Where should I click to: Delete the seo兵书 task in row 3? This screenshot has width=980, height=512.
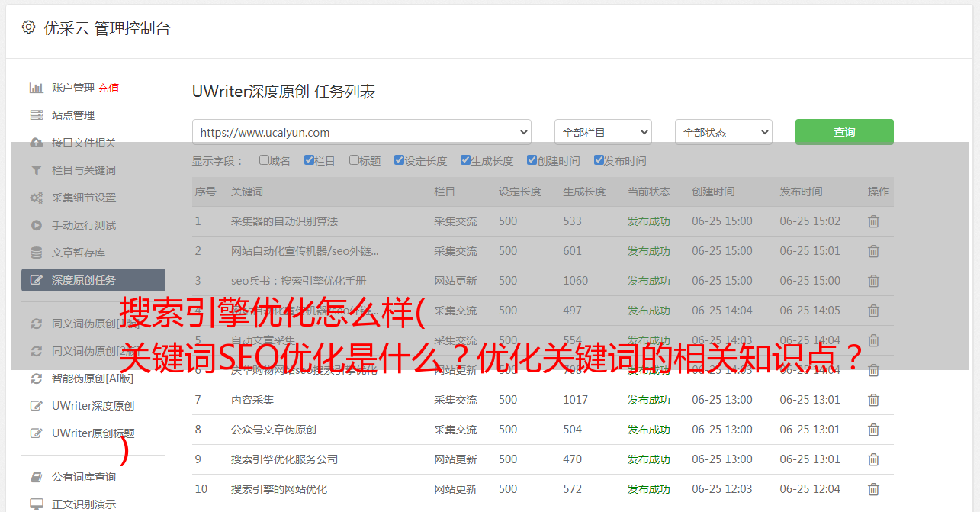874,281
